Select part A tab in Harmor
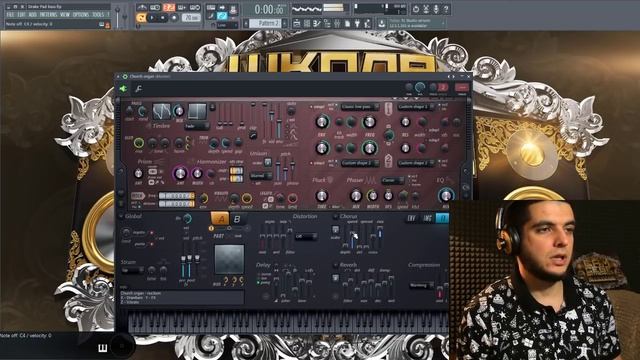Image resolution: width=640 pixels, height=360 pixels. [220, 219]
